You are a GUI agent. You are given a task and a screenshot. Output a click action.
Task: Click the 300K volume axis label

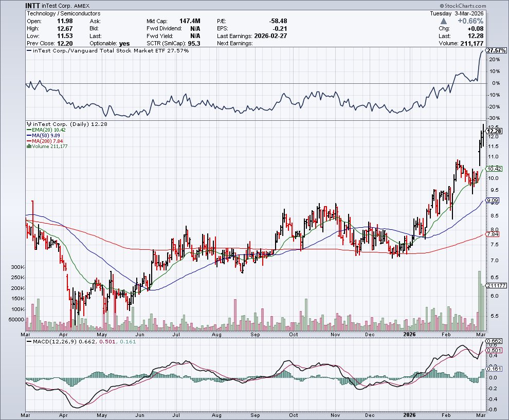tap(18, 267)
